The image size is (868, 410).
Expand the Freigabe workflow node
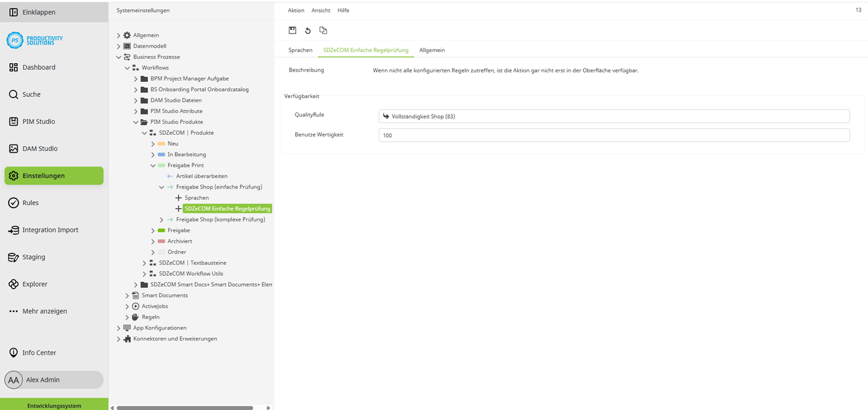point(152,230)
